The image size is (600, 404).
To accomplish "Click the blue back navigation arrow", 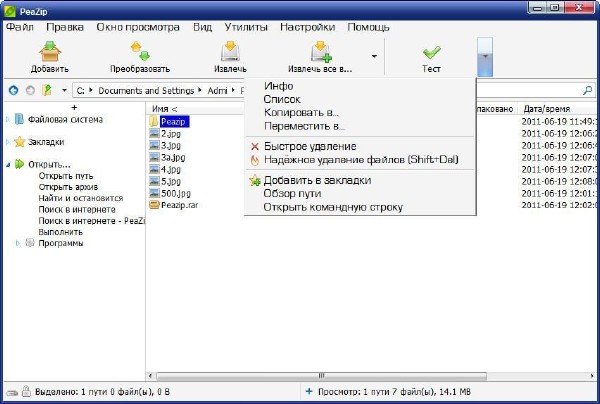I will coord(13,90).
